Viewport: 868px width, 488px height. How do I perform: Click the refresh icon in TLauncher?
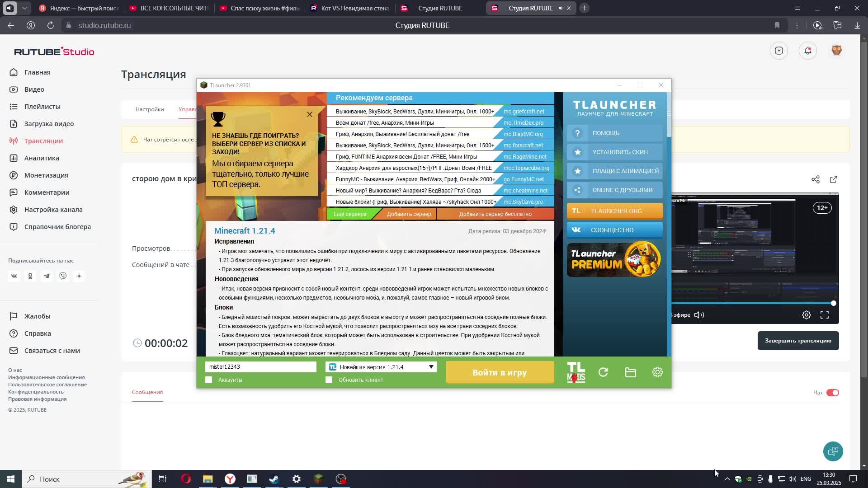pos(603,372)
